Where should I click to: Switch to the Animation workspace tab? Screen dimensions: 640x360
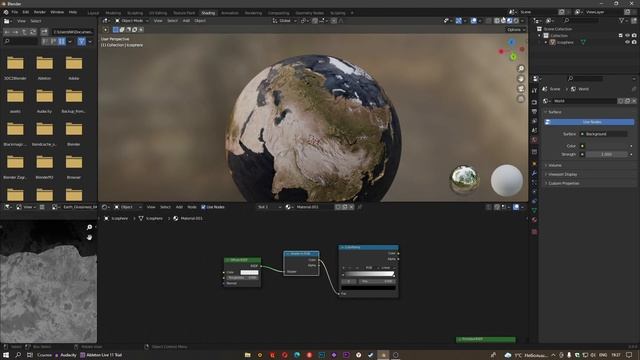[230, 13]
